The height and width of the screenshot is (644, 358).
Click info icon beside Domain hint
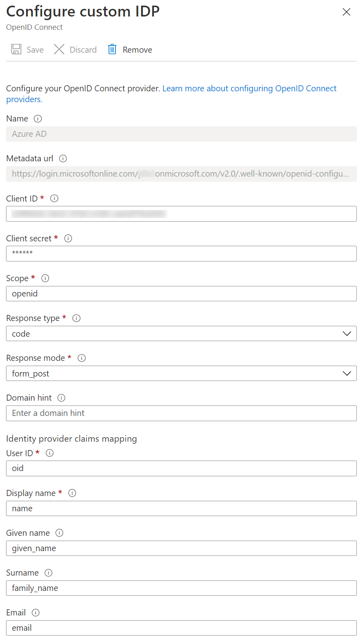(62, 398)
